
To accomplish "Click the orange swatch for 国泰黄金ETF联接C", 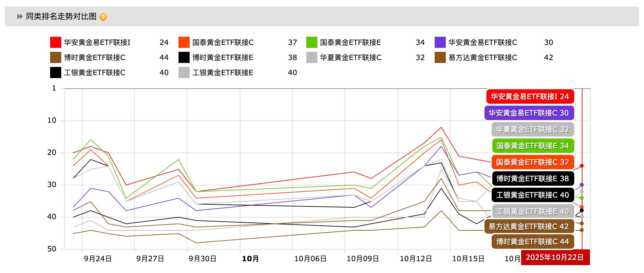I will tap(184, 42).
